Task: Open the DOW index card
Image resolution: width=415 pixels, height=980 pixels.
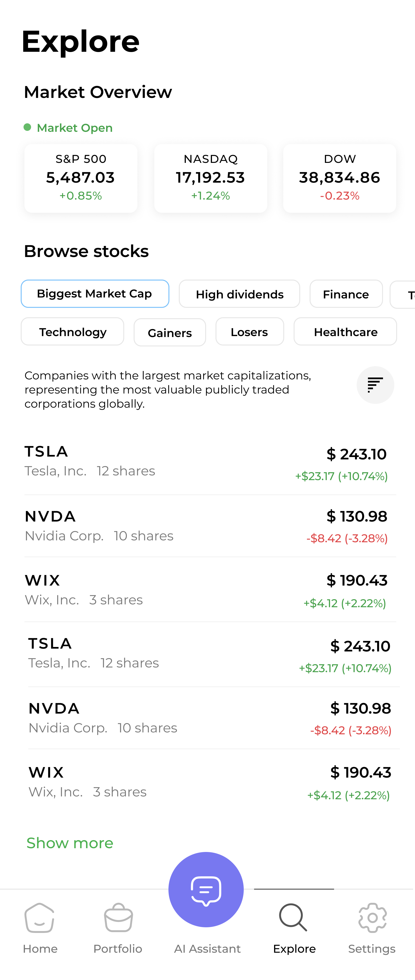Action: 339,178
